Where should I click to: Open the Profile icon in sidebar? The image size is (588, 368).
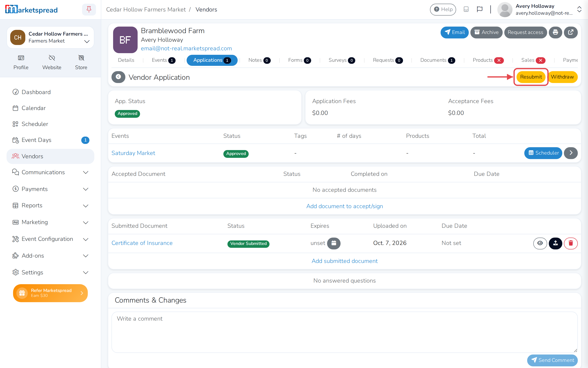[21, 62]
